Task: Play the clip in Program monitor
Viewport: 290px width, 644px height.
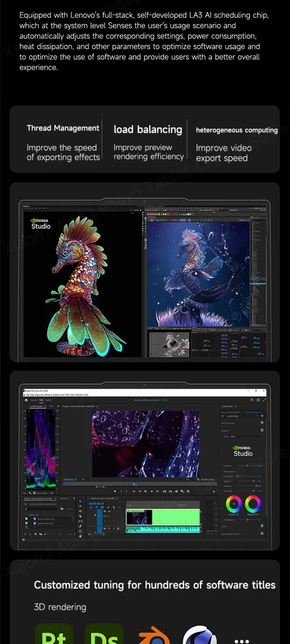Action: pos(145,491)
